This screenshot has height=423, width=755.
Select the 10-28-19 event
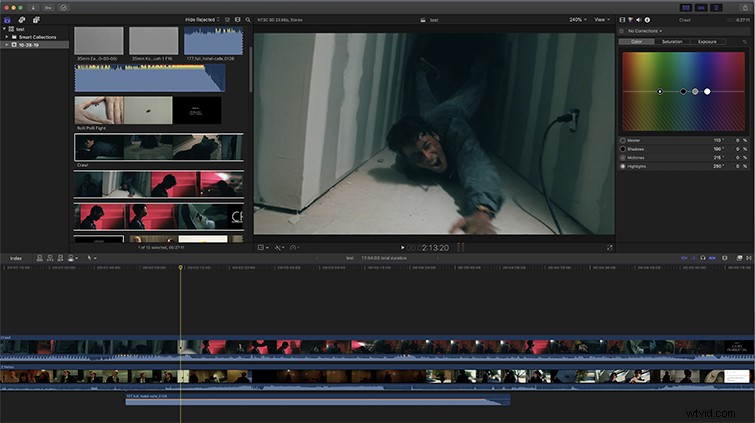point(35,45)
